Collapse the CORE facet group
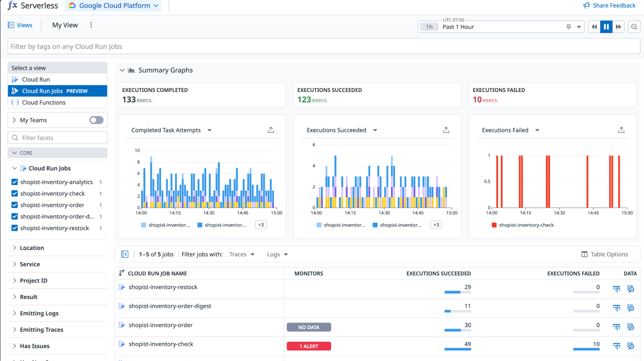The width and height of the screenshot is (644, 361). (x=14, y=153)
